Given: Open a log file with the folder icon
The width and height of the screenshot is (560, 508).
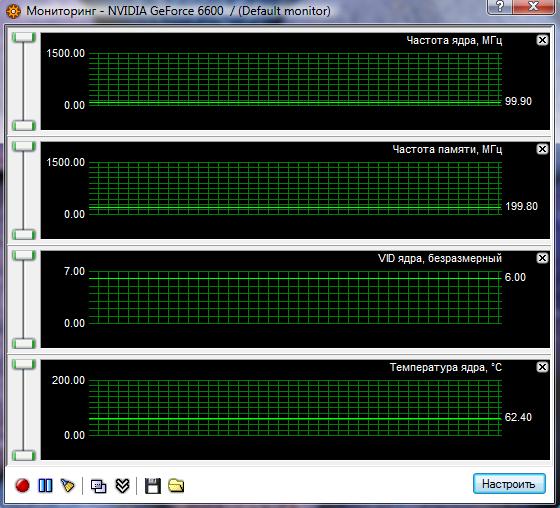Looking at the screenshot, I should 176,485.
